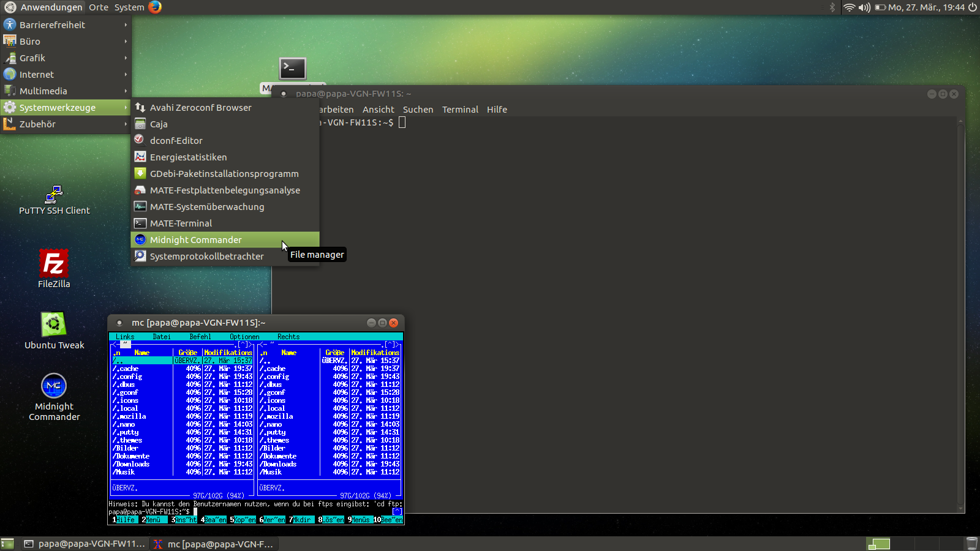Expand the Internet category

[x=66, y=74]
